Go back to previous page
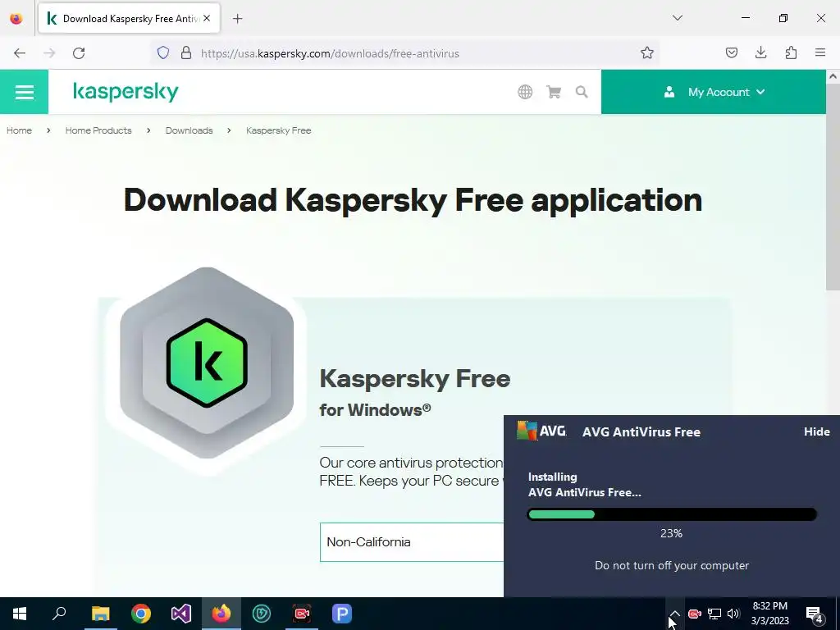This screenshot has height=630, width=840. coord(20,53)
